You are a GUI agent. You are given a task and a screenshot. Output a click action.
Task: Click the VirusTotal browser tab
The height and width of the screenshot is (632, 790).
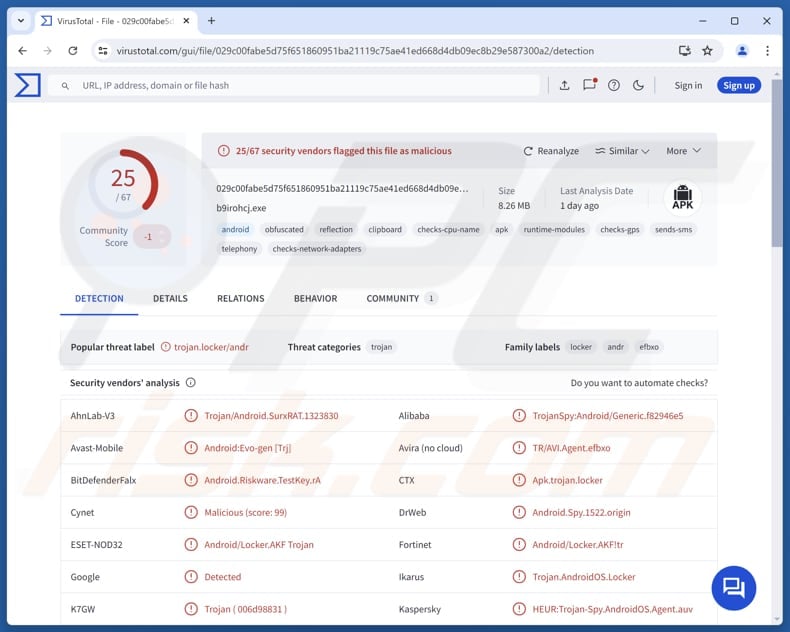(115, 21)
